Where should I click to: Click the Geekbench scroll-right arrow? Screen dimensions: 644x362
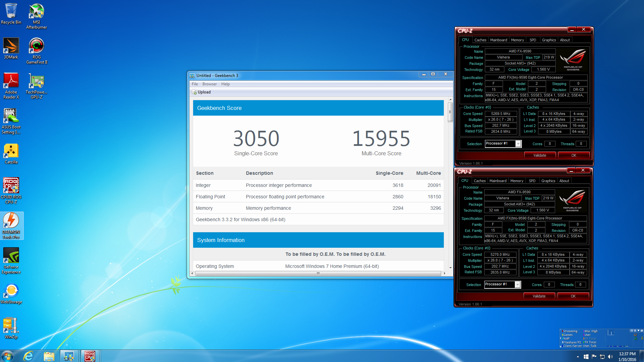(x=444, y=273)
